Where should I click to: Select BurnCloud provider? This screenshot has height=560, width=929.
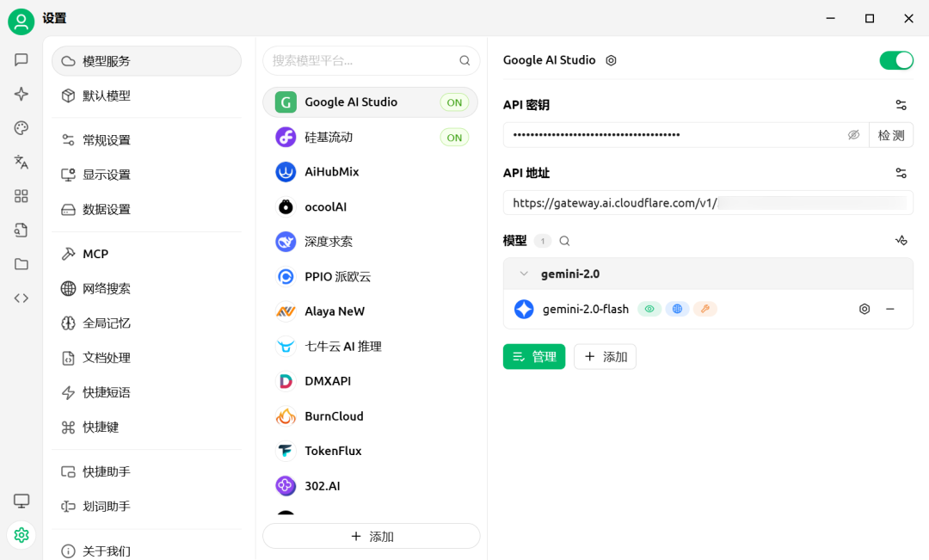(x=370, y=416)
